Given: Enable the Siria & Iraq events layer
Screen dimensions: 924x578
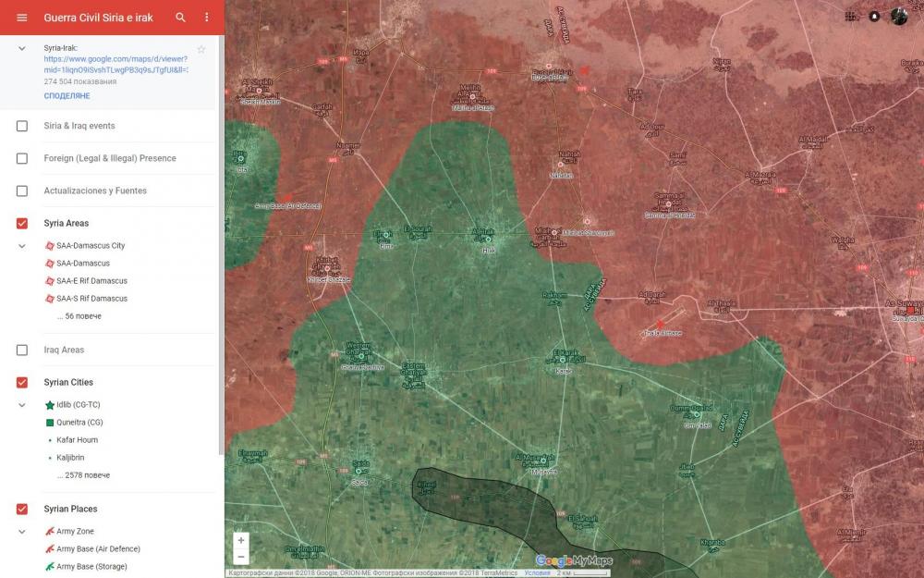Looking at the screenshot, I should pyautogui.click(x=22, y=126).
